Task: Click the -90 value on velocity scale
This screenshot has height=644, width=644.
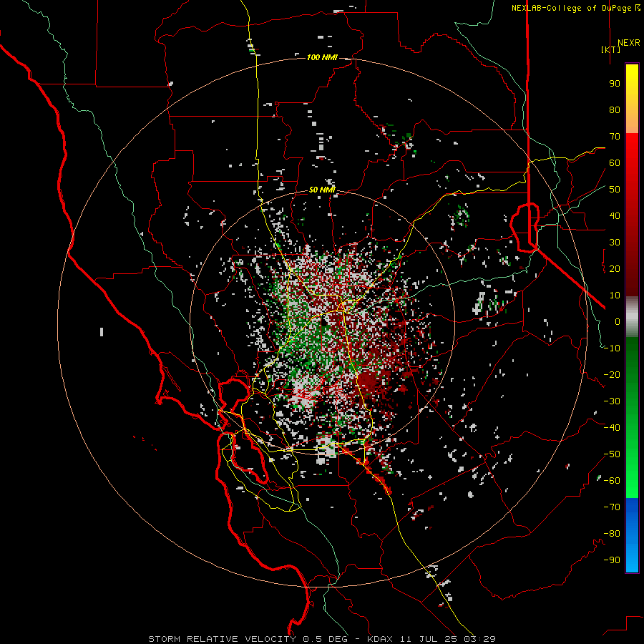Action: [x=612, y=560]
